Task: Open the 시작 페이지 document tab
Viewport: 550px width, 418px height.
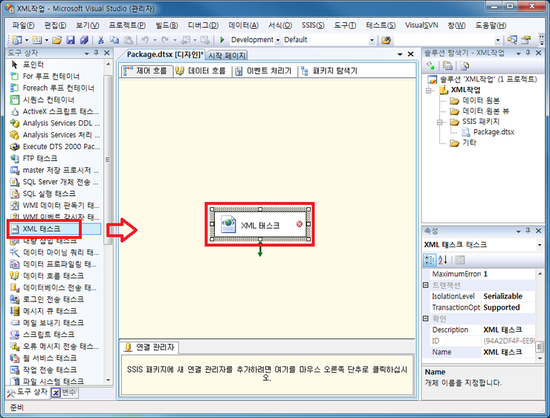Action: click(x=227, y=55)
